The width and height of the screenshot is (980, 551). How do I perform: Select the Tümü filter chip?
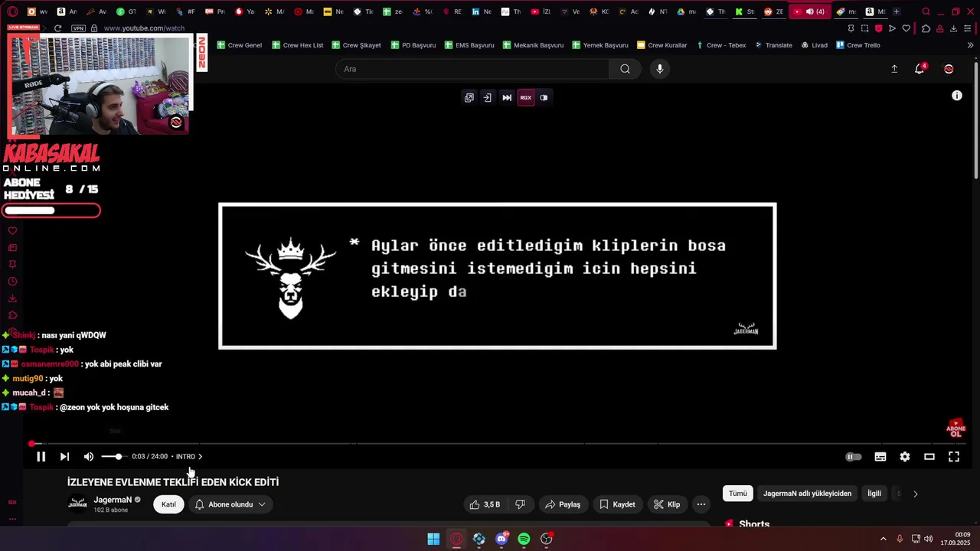point(738,494)
